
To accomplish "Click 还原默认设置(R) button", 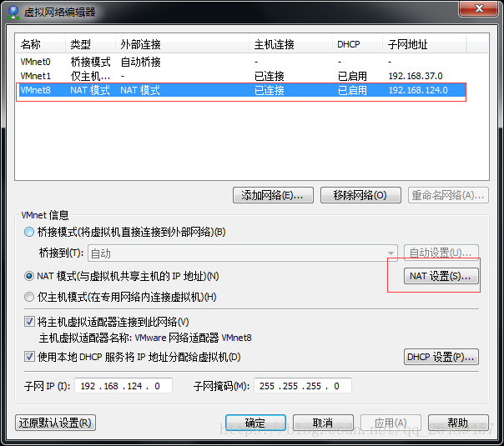I will pyautogui.click(x=55, y=423).
